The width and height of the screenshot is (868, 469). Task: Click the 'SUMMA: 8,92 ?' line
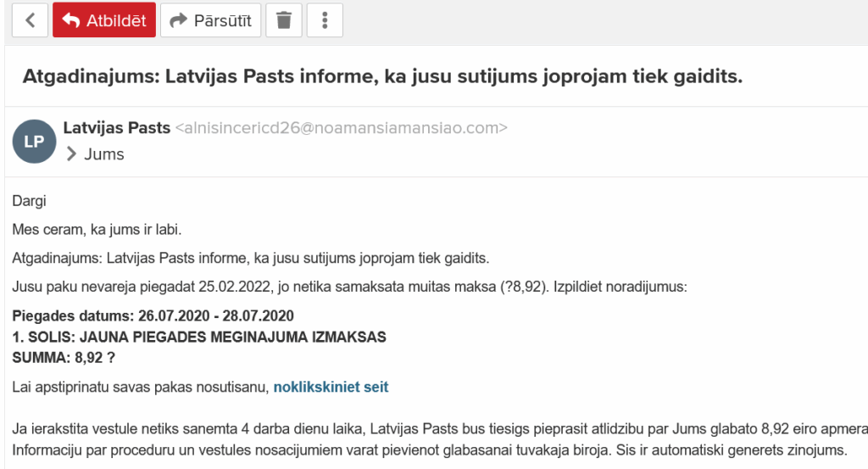pos(64,358)
